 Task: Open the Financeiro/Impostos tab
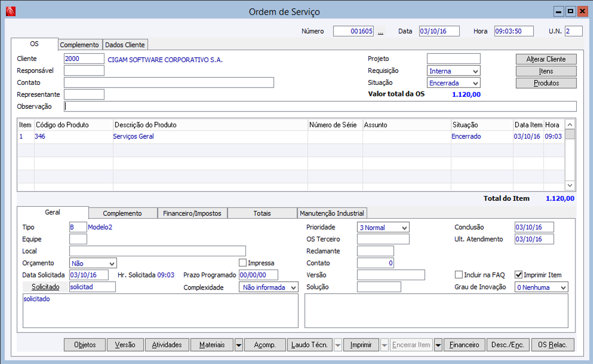pyautogui.click(x=192, y=213)
